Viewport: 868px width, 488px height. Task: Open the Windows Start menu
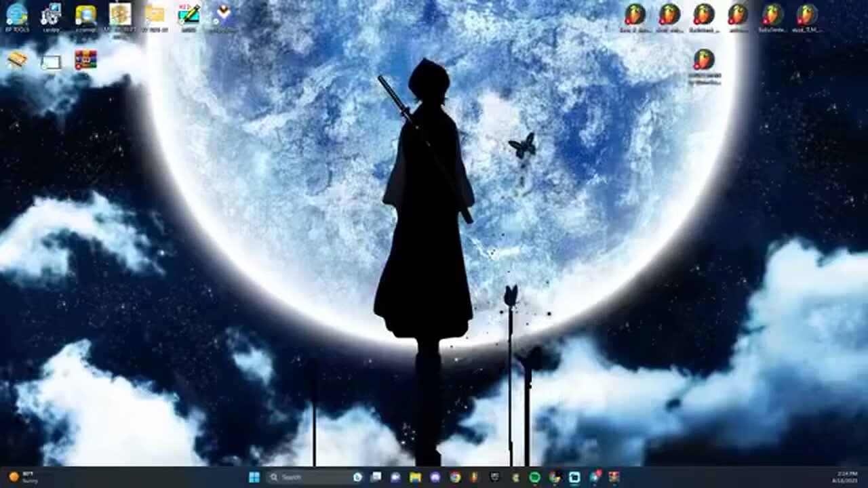pos(254,477)
